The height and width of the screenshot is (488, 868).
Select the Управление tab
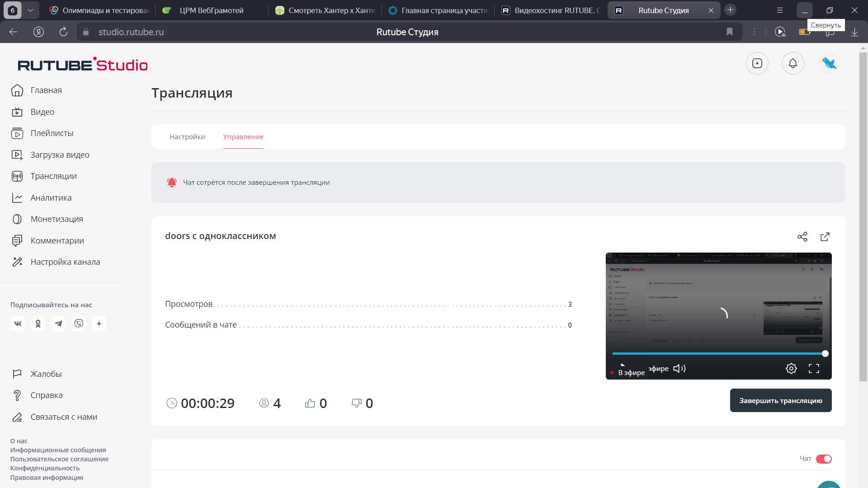[243, 137]
